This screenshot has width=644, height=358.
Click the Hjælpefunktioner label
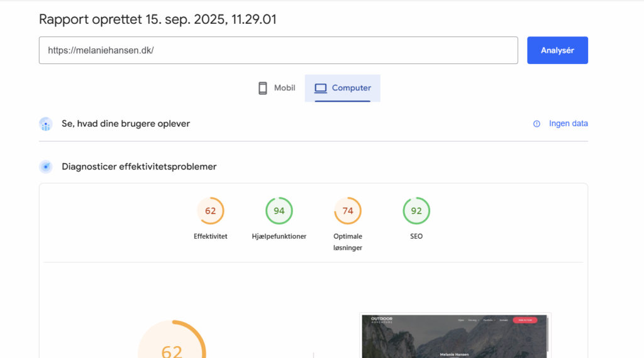pos(279,236)
